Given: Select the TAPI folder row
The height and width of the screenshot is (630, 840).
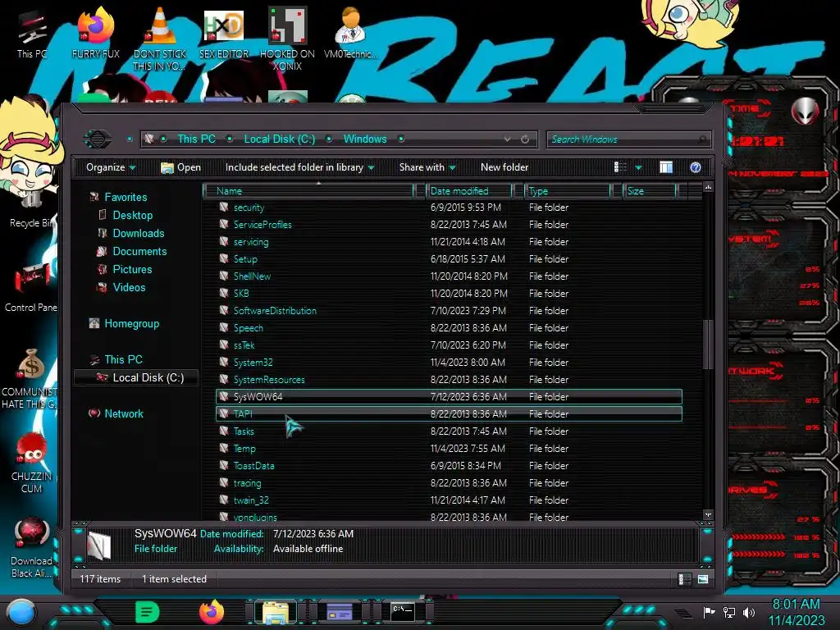Looking at the screenshot, I should pyautogui.click(x=449, y=414).
